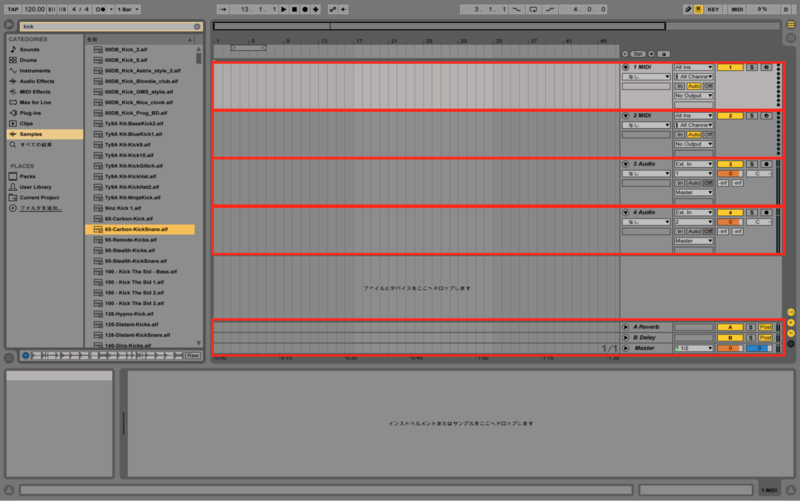This screenshot has width=800, height=501.
Task: Select 126-Hypno-Kick.aif sample
Action: 129,314
